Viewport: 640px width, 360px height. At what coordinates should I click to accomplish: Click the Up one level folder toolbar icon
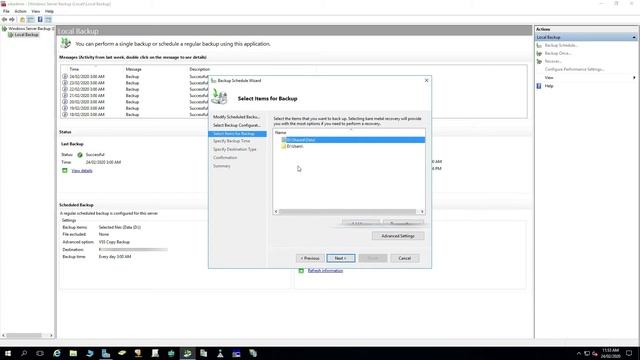[22, 20]
